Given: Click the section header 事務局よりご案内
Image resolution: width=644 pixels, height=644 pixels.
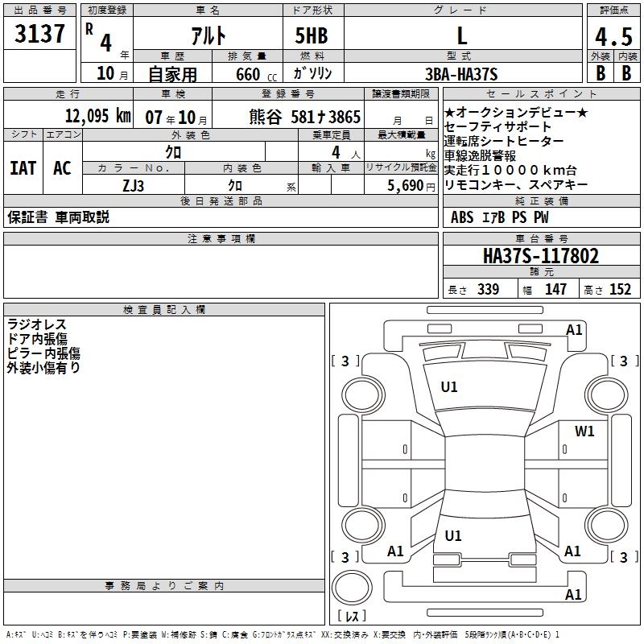Looking at the screenshot, I should coord(164,586).
